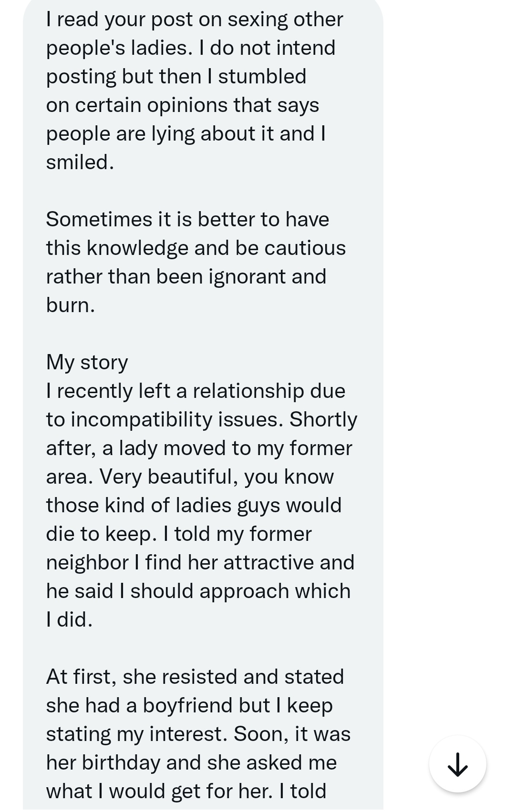515x812 pixels.
Task: Tap the line 'what I would get for her'
Action: tap(186, 791)
